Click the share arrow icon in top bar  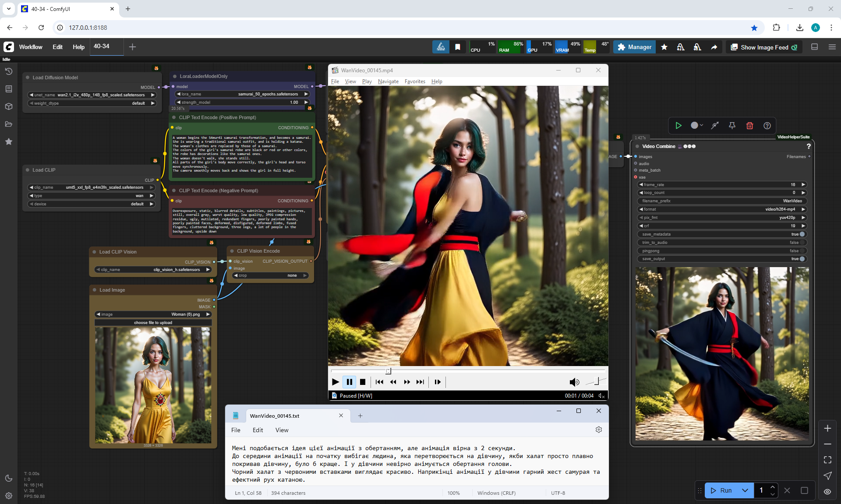(x=714, y=47)
